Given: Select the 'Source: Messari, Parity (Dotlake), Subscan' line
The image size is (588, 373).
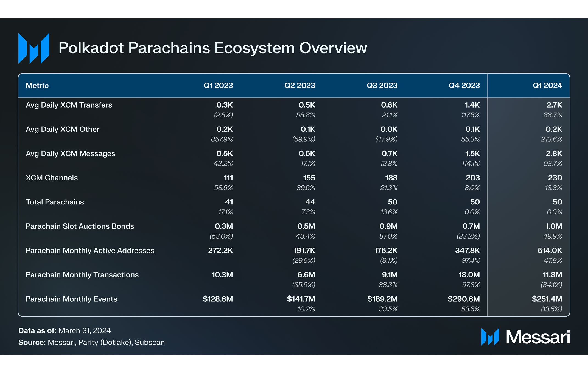Looking at the screenshot, I should pos(91,343).
